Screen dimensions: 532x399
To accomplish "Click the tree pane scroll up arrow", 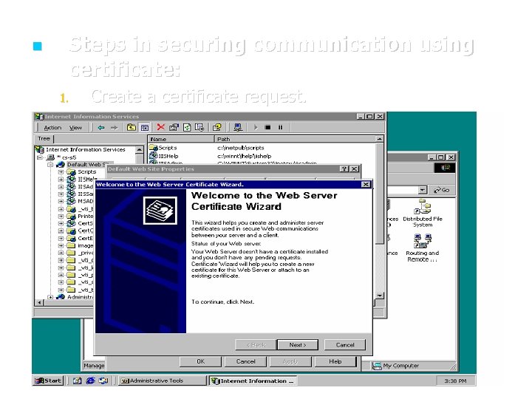I will [x=139, y=149].
